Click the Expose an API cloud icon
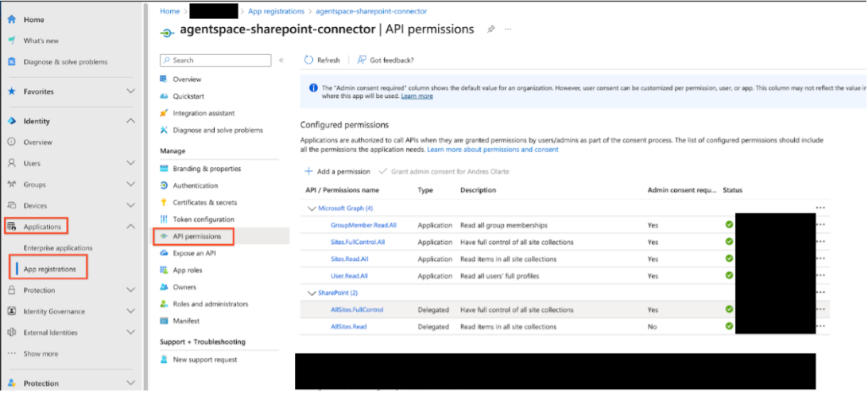868x393 pixels. pos(163,253)
